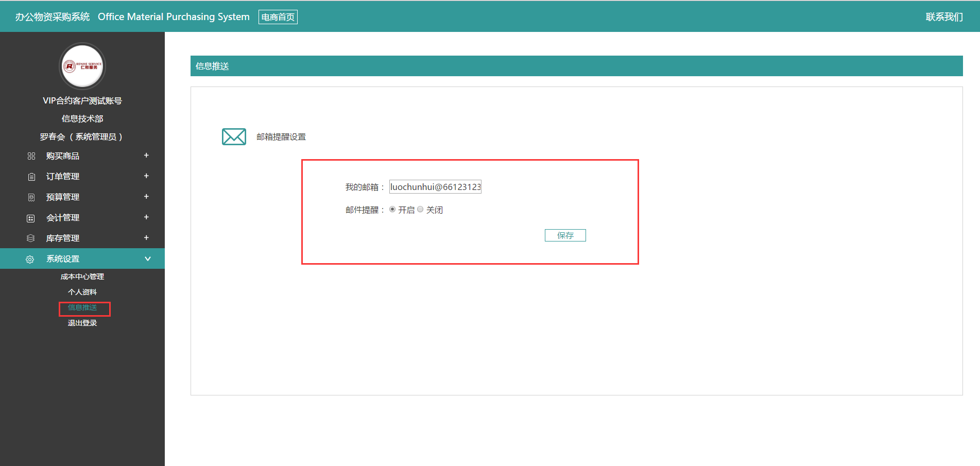The image size is (980, 466).
Task: Open 成本中心管理 submenu item
Action: click(82, 277)
